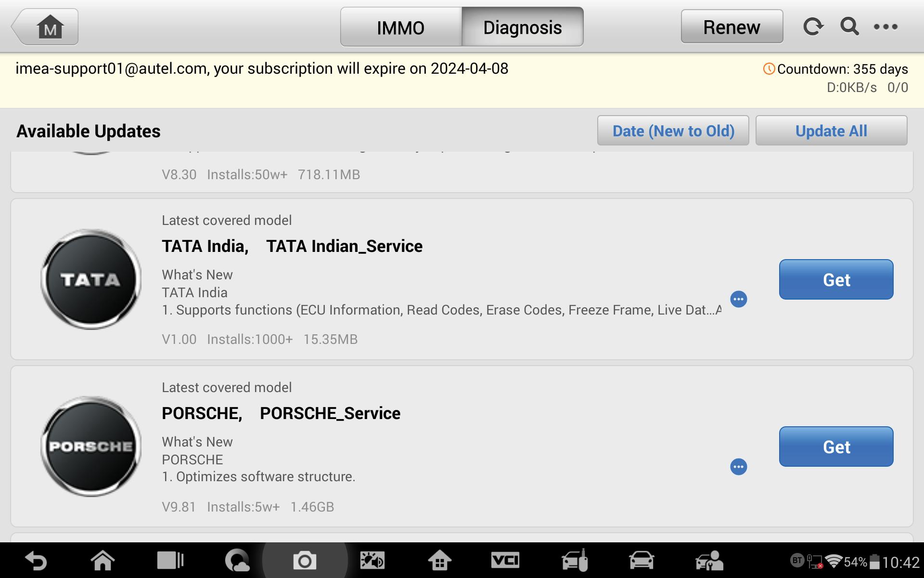
Task: Open the brightness display icon
Action: 372,561
